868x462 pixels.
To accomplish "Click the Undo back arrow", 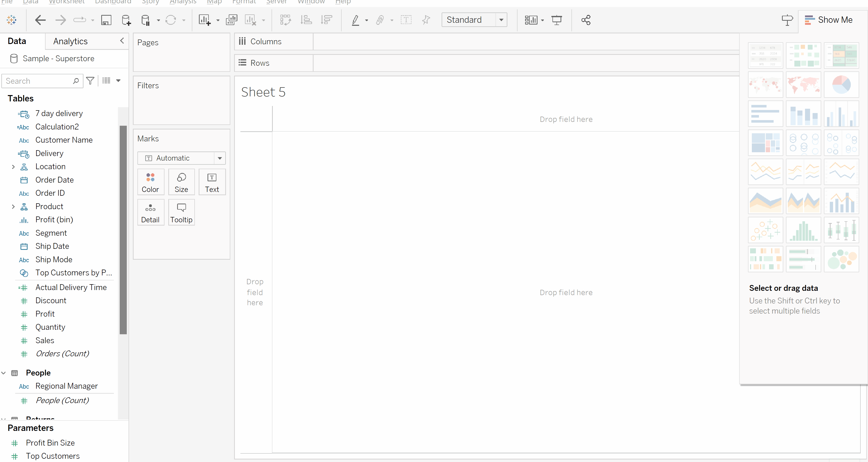I will coord(40,20).
